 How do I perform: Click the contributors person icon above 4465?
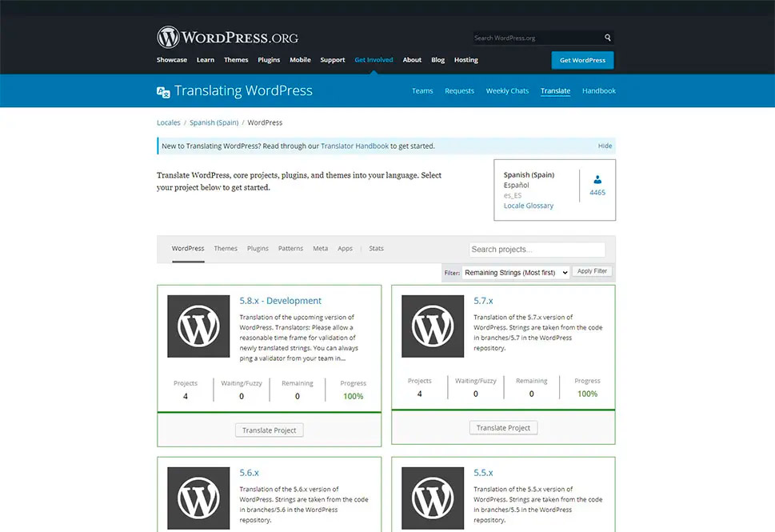coord(597,180)
